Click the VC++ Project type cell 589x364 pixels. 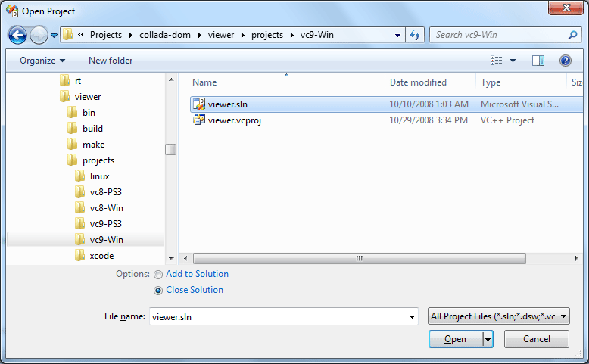tap(507, 120)
